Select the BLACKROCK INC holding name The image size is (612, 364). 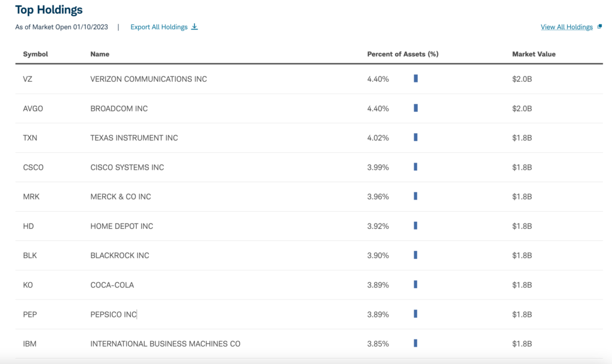coord(120,255)
